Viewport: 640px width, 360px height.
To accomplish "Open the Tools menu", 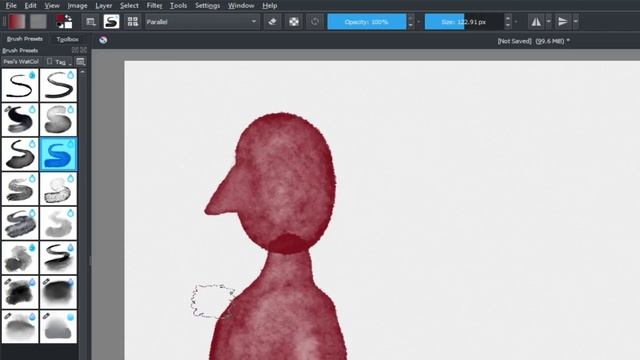I will coord(178,5).
